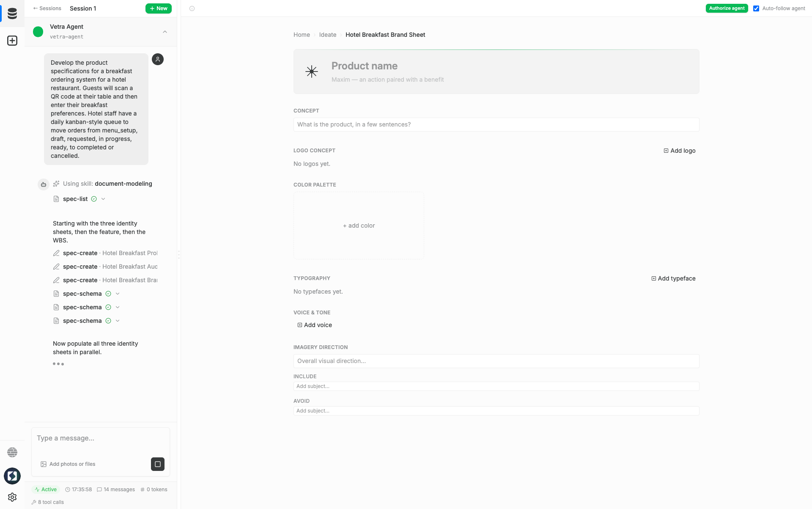The width and height of the screenshot is (812, 509).
Task: Click the wrench icon by 8 tool calls
Action: pyautogui.click(x=34, y=502)
